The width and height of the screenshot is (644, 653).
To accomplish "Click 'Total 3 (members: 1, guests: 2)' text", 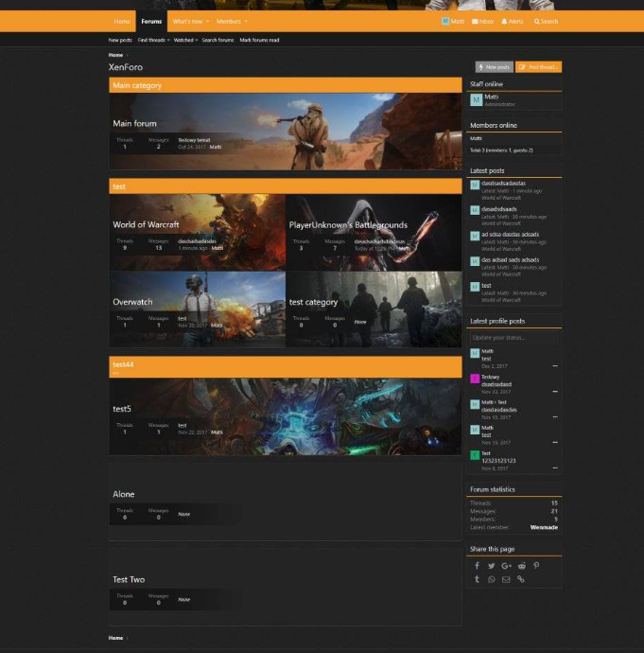I will point(501,150).
